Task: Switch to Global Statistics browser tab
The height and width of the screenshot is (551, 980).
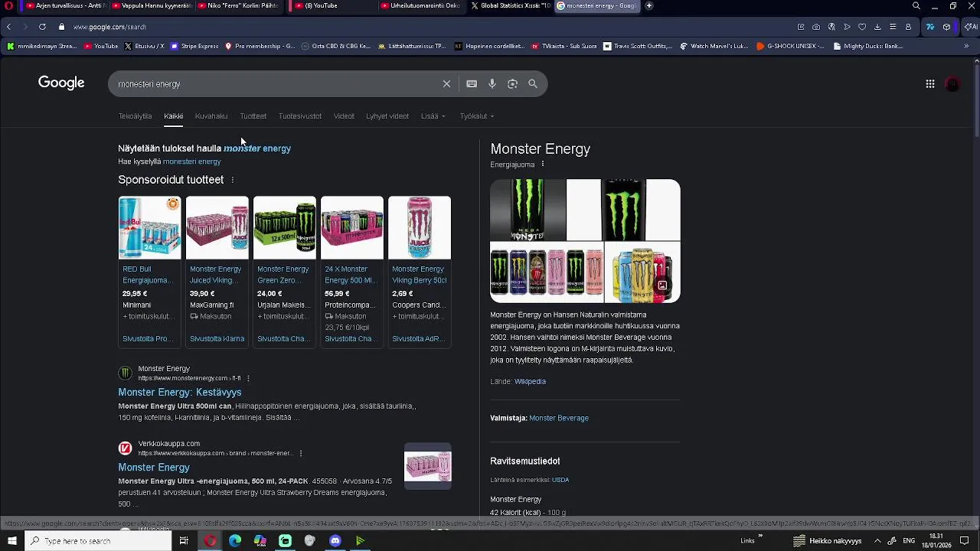Action: pyautogui.click(x=511, y=6)
